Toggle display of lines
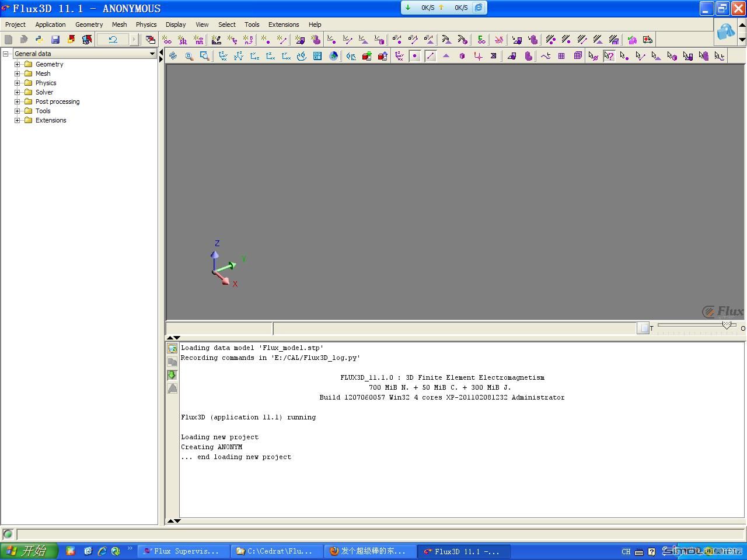The width and height of the screenshot is (747, 560). (431, 56)
